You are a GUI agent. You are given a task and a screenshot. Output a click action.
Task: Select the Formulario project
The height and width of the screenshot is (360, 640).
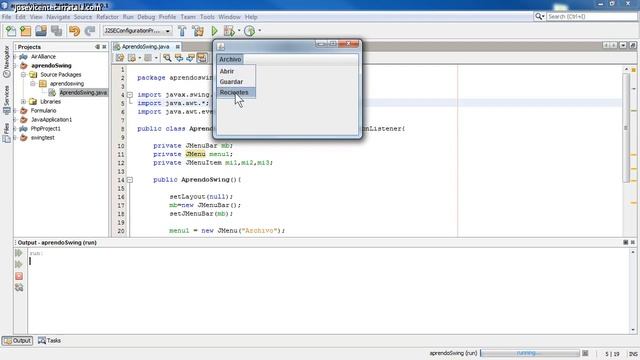coord(43,111)
